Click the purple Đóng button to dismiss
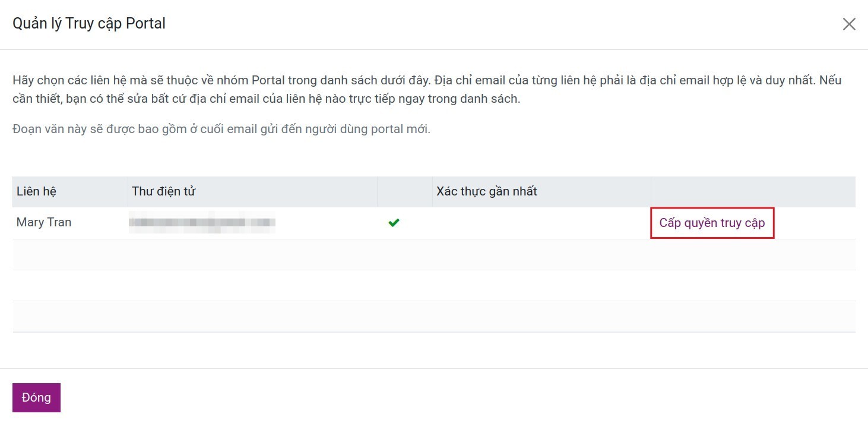This screenshot has width=868, height=423. coord(36,397)
